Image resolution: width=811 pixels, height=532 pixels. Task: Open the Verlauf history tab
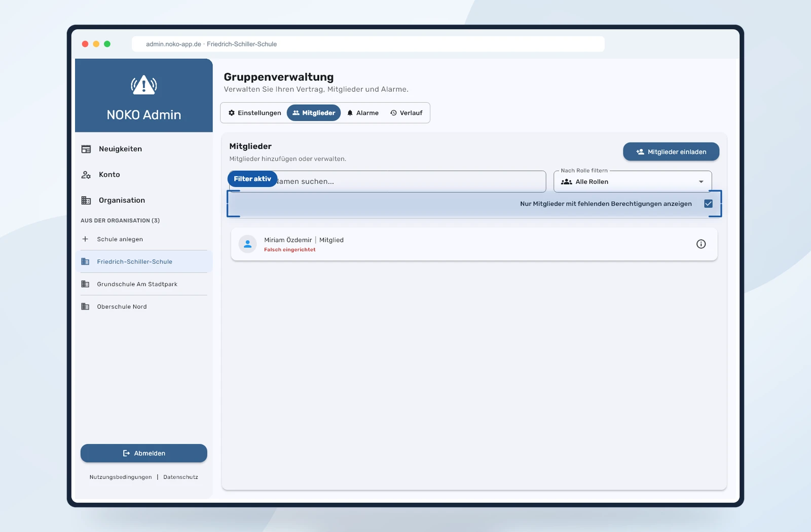pos(407,113)
